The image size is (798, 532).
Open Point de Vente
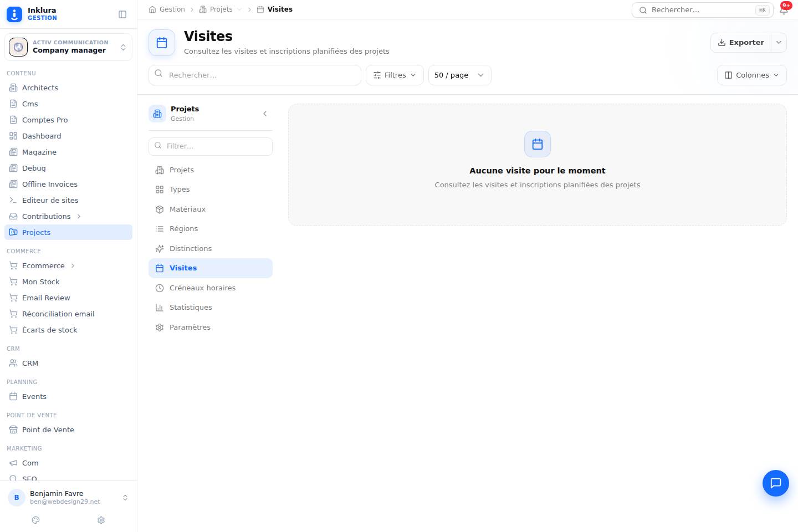tap(68, 429)
